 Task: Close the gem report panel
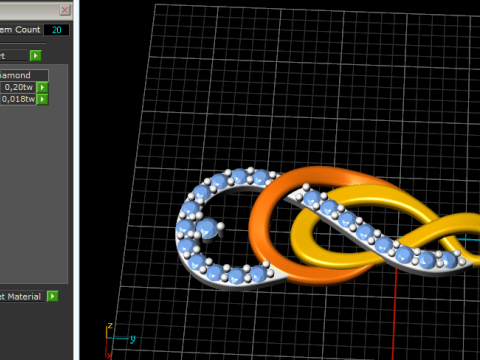point(65,10)
